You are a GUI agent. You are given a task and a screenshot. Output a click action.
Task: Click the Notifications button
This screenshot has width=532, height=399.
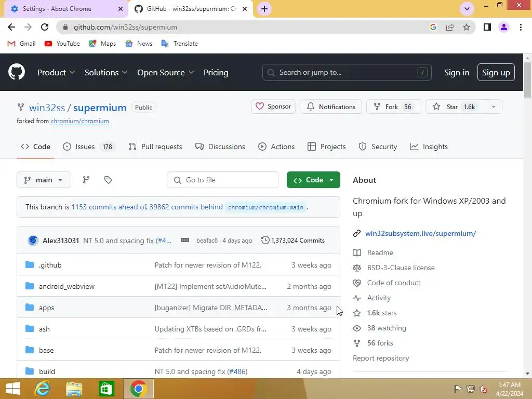[331, 107]
